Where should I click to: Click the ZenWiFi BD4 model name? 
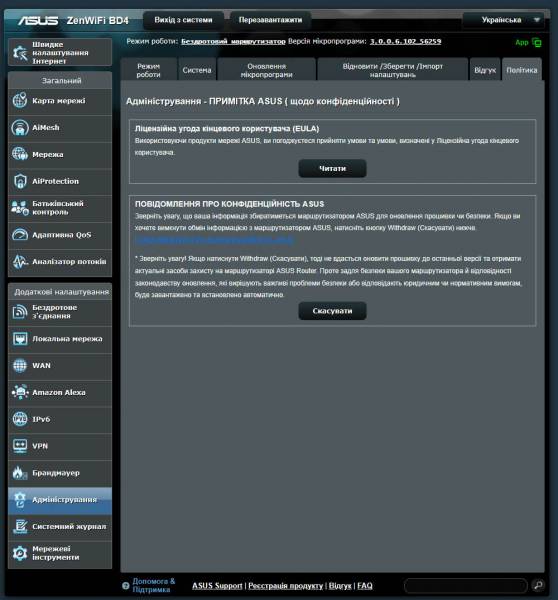click(98, 20)
